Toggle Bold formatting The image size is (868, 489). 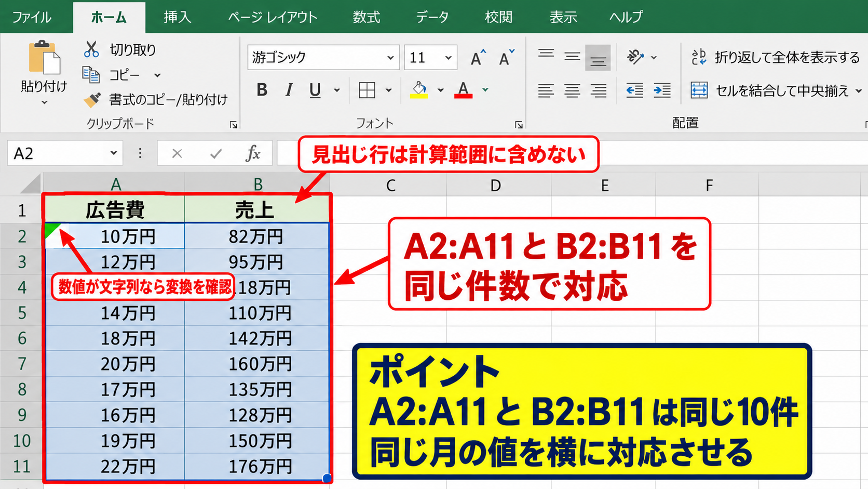[x=262, y=90]
